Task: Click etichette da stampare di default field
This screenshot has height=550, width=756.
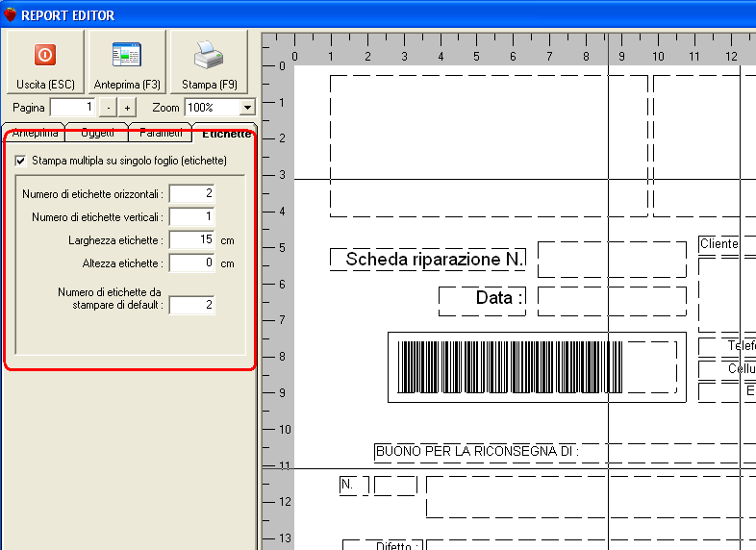Action: point(192,305)
